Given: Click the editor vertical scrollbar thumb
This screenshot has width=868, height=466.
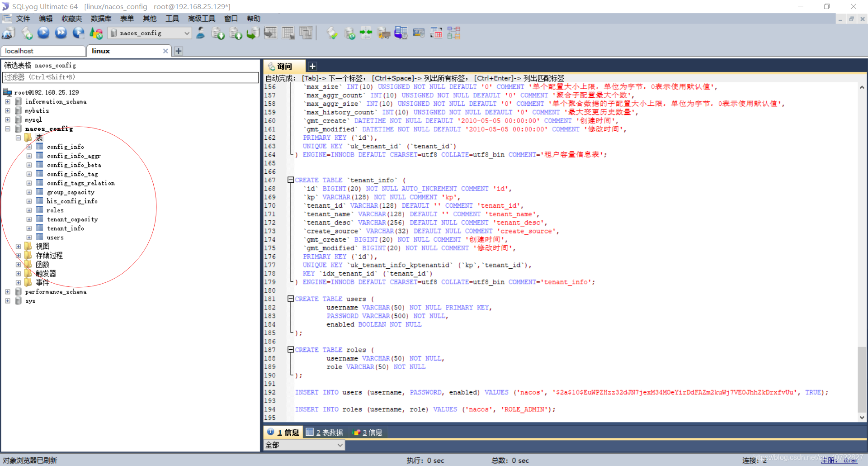Looking at the screenshot, I should point(862,379).
